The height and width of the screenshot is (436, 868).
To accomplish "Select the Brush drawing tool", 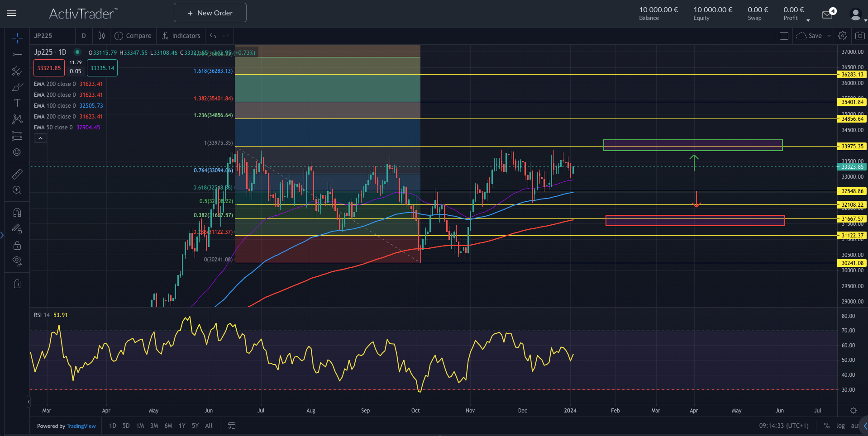I will 17,87.
